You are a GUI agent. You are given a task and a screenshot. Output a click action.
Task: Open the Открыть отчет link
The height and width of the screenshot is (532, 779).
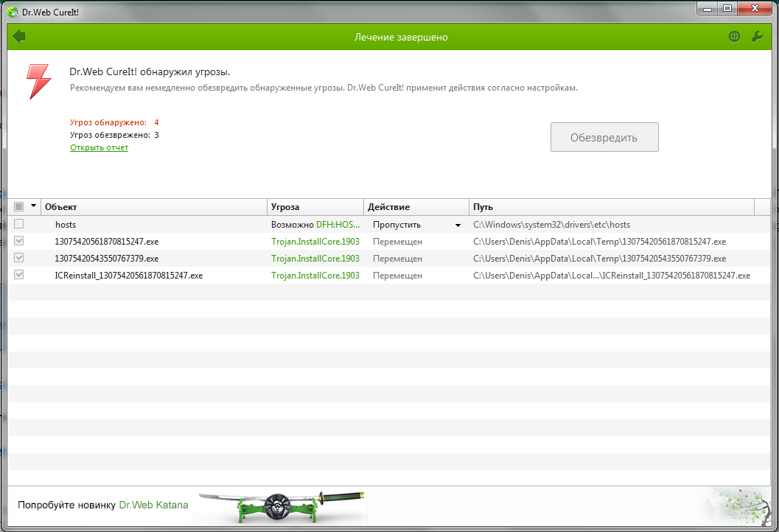(99, 147)
